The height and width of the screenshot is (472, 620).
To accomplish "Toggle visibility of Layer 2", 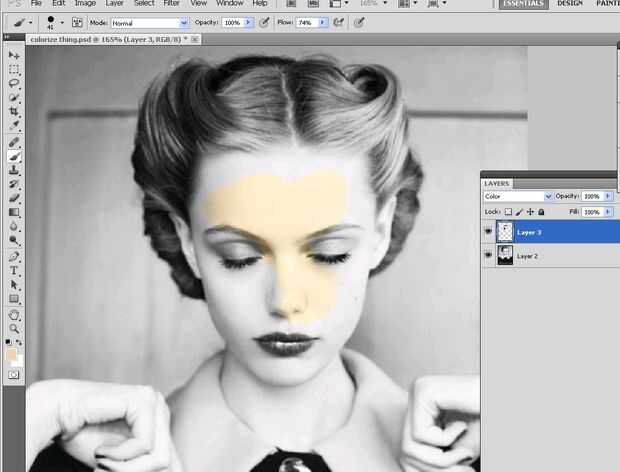I will point(489,257).
